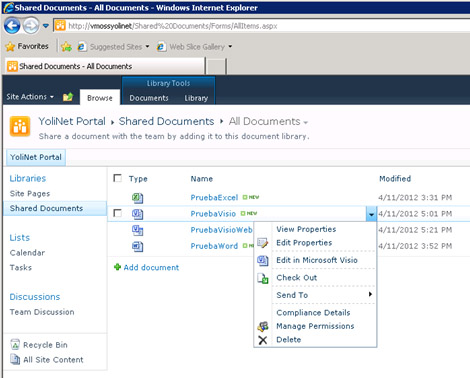Open the Tasks list link
470x378 pixels.
[21, 267]
